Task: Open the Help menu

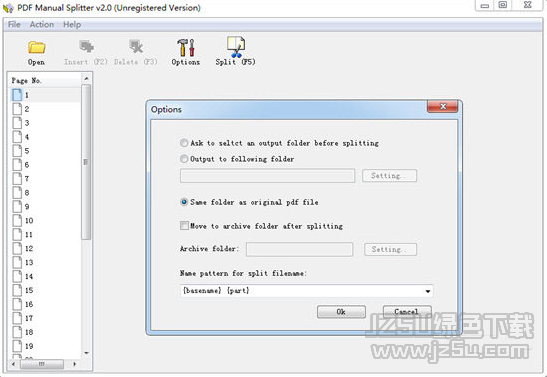Action: 72,24
